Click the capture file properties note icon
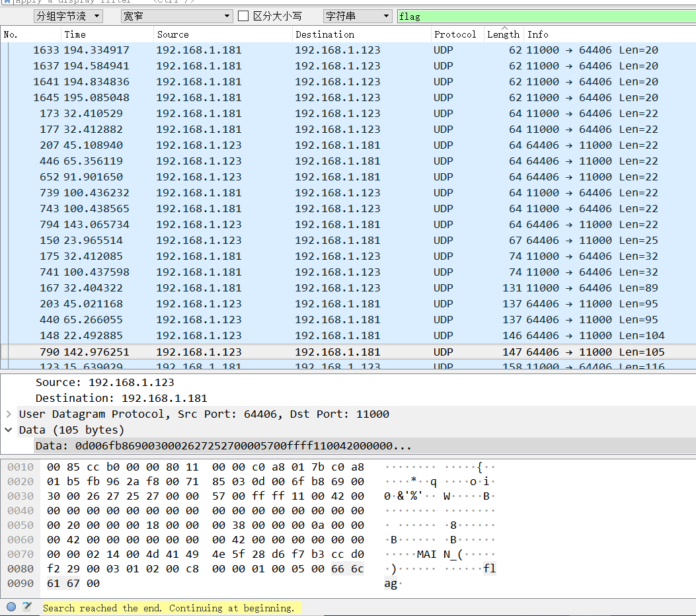The width and height of the screenshot is (696, 616). [x=27, y=607]
